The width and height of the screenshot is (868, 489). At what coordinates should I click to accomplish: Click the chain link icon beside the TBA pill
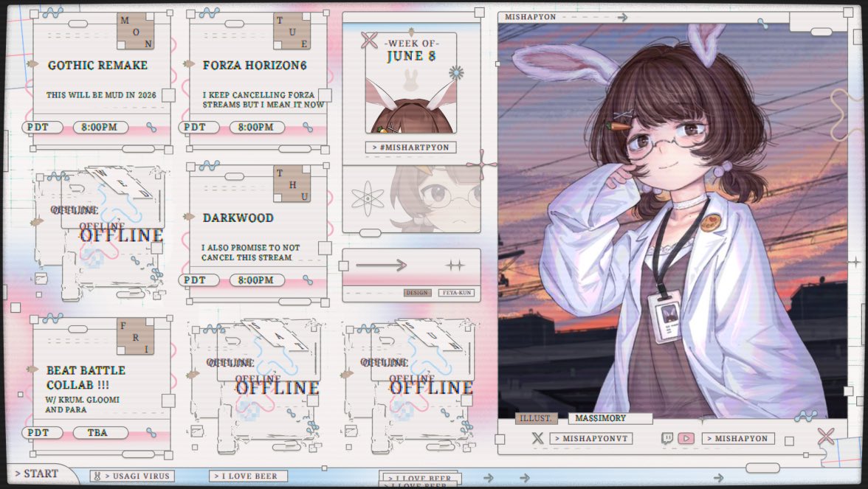coord(151,432)
